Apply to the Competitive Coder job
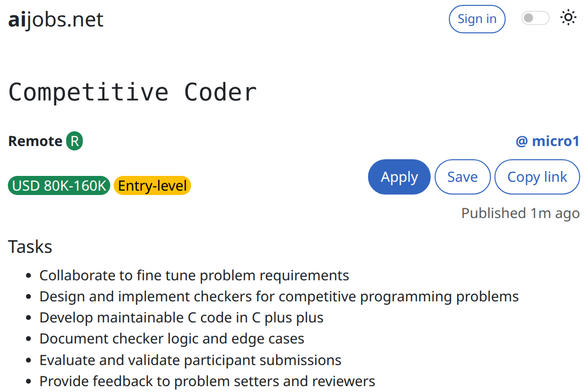Image resolution: width=588 pixels, height=392 pixels. (x=399, y=177)
